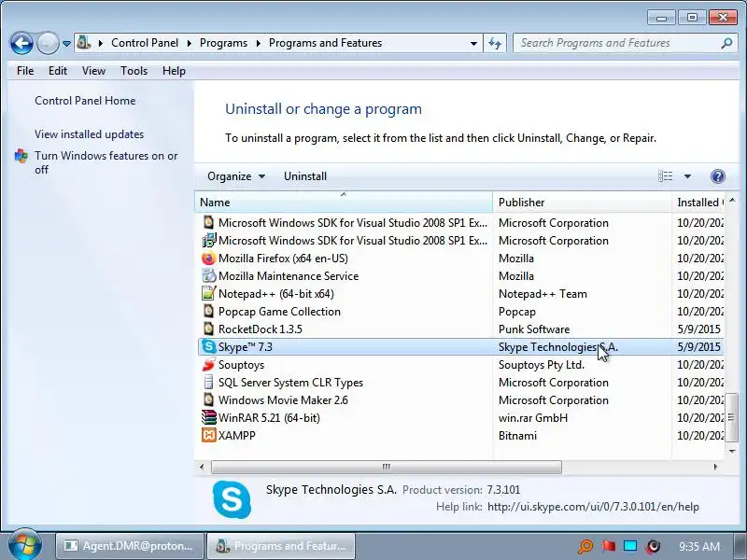The image size is (747, 560).
Task: Open the Help menu
Action: coord(174,71)
